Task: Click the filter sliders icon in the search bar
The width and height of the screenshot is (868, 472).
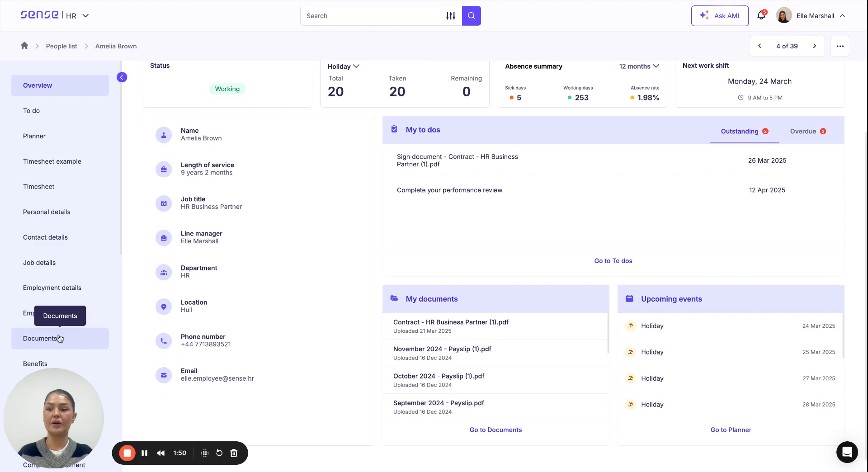Action: [451, 15]
